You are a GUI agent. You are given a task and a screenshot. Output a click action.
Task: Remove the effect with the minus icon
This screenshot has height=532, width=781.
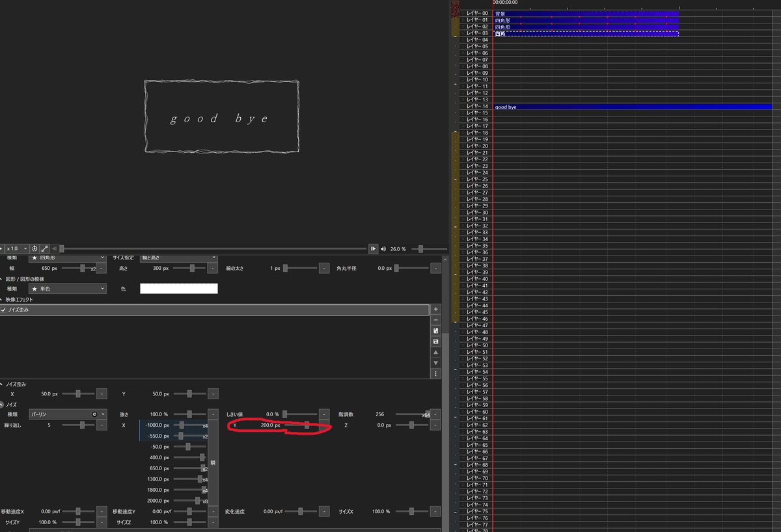[x=435, y=320]
